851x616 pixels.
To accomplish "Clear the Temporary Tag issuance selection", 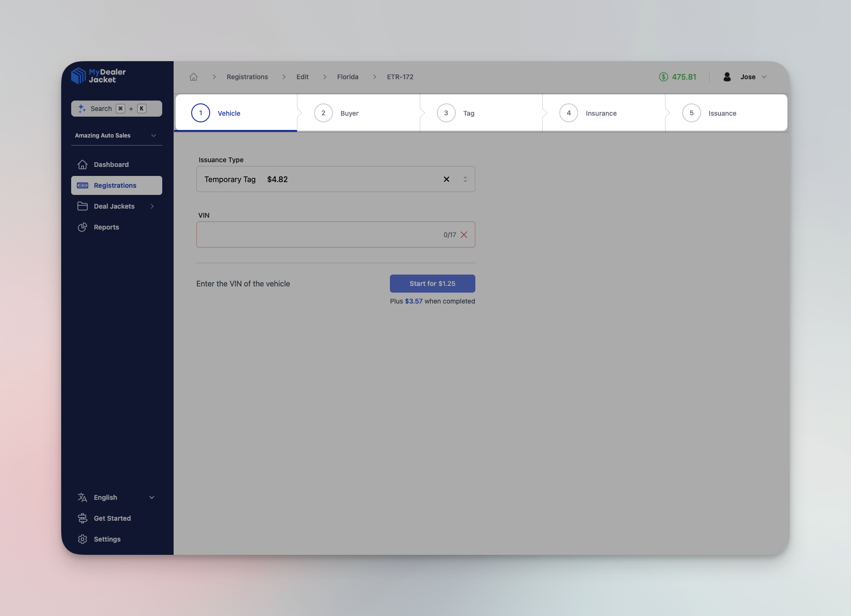I will 446,179.
